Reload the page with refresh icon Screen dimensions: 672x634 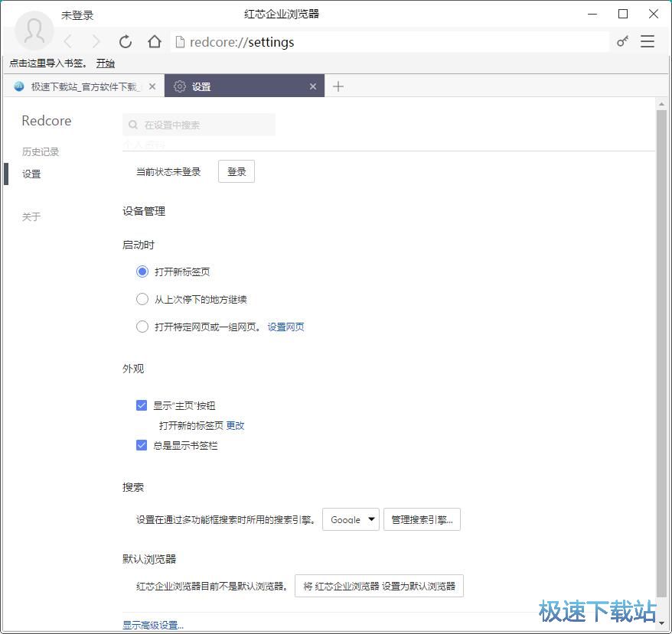[x=126, y=42]
